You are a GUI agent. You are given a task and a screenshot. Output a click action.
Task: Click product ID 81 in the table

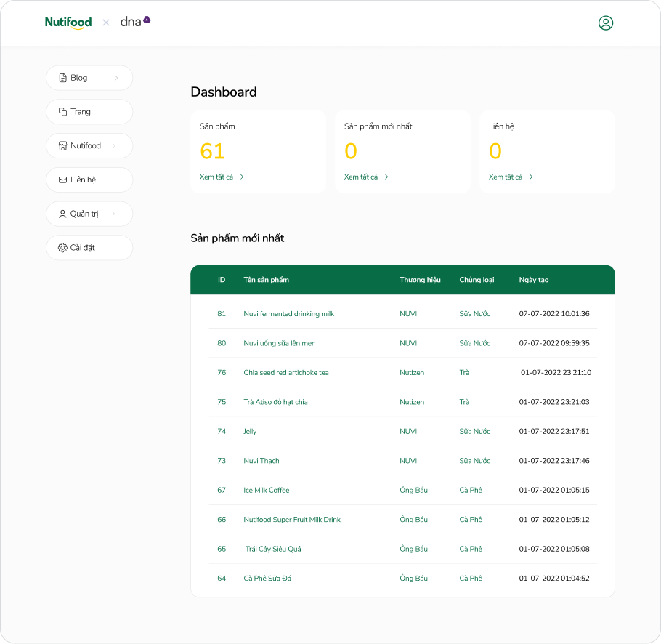222,313
